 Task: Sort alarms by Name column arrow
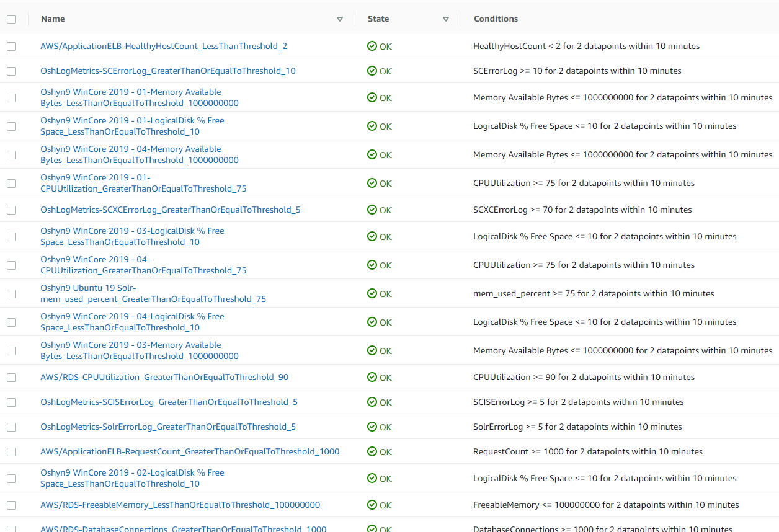coord(340,19)
